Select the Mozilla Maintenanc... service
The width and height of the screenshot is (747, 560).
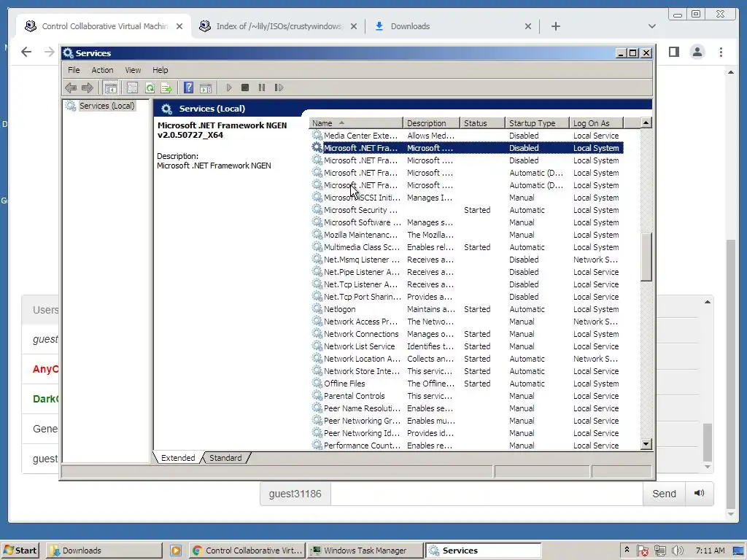467,235
